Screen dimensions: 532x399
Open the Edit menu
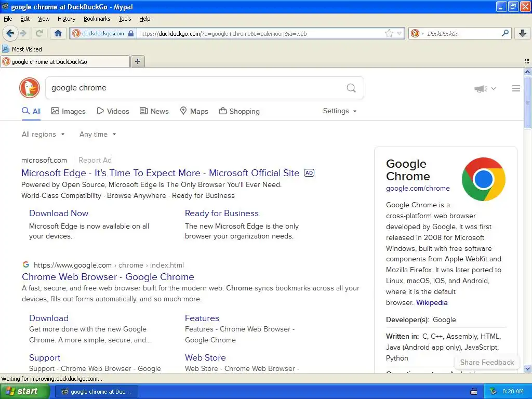pos(25,19)
